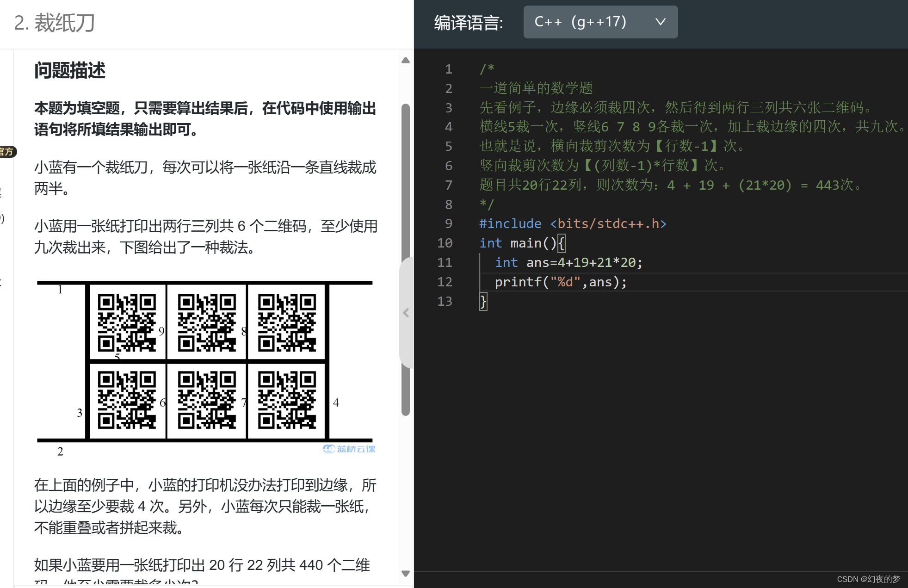Click the comment '一道简单的数学题'

click(x=536, y=88)
